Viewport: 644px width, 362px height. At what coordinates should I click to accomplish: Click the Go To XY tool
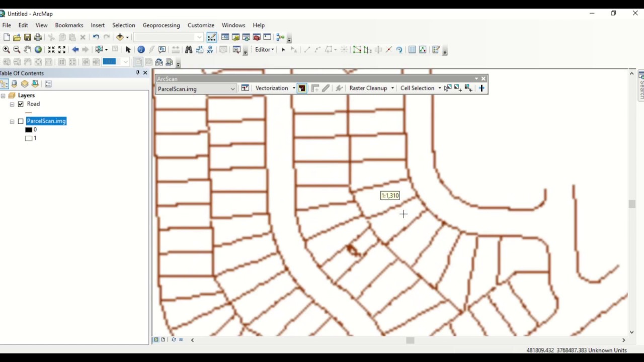tap(210, 49)
